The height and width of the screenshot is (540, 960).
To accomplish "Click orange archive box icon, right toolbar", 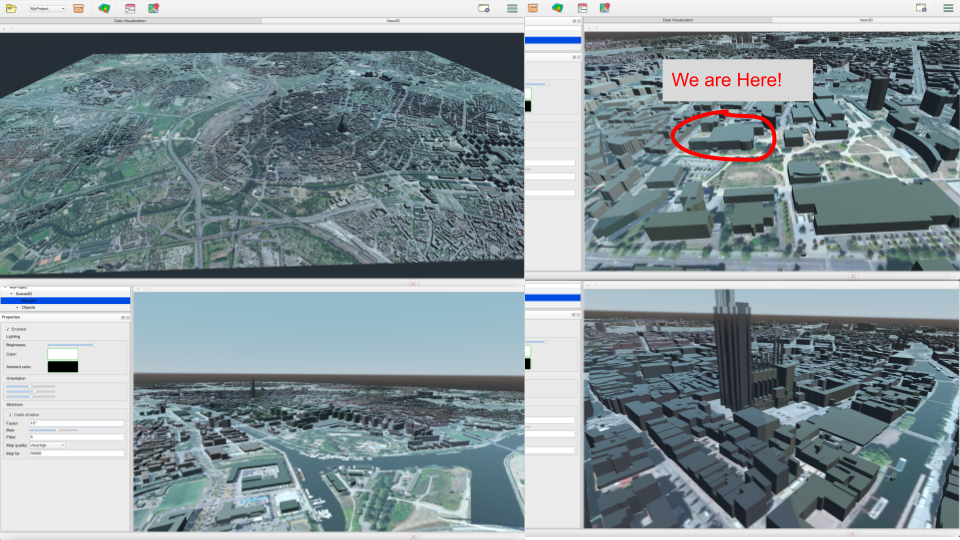I will tap(533, 8).
